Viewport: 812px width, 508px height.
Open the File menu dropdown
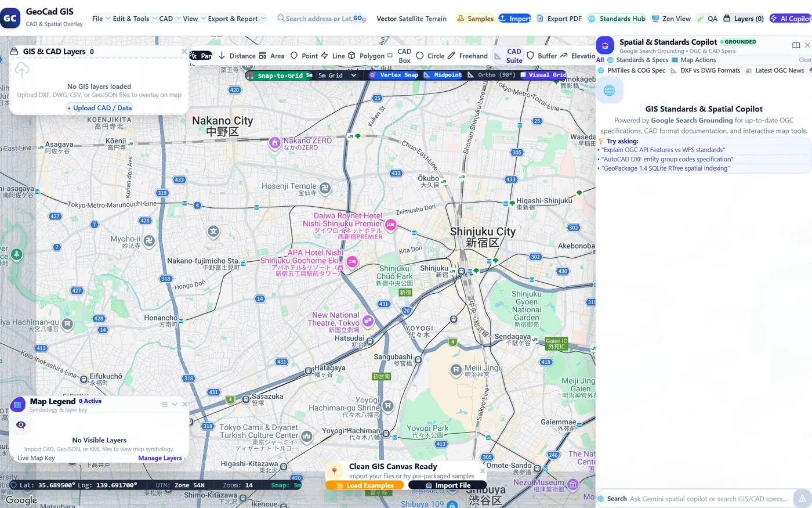(x=101, y=19)
